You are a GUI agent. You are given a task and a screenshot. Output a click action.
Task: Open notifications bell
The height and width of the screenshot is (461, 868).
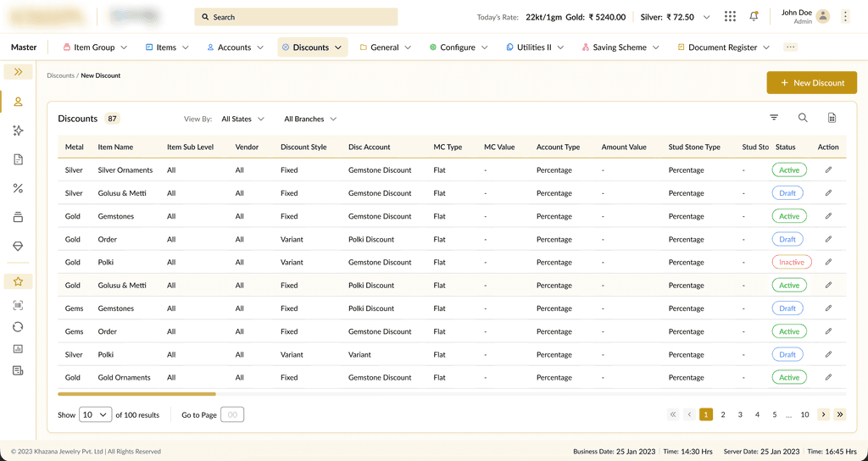(754, 17)
